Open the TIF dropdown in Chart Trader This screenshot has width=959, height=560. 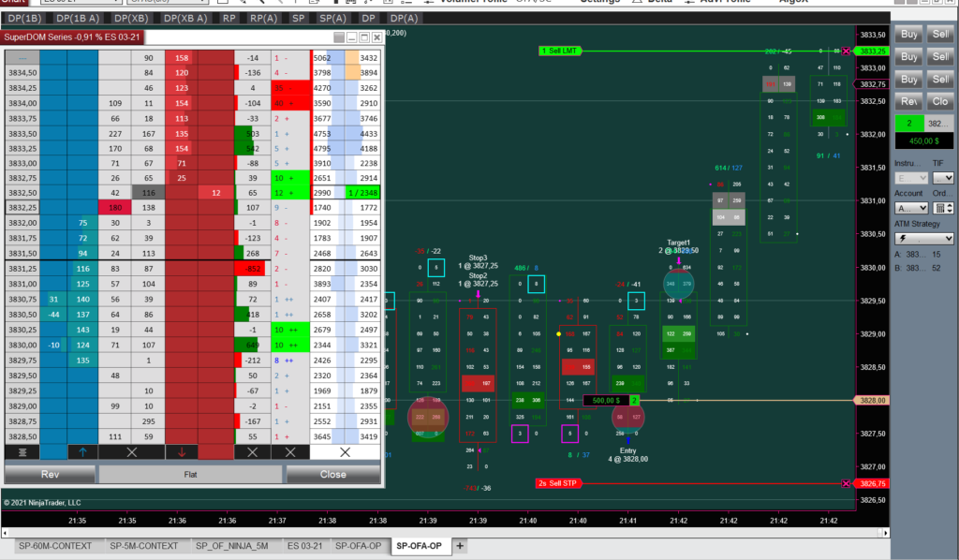(942, 178)
